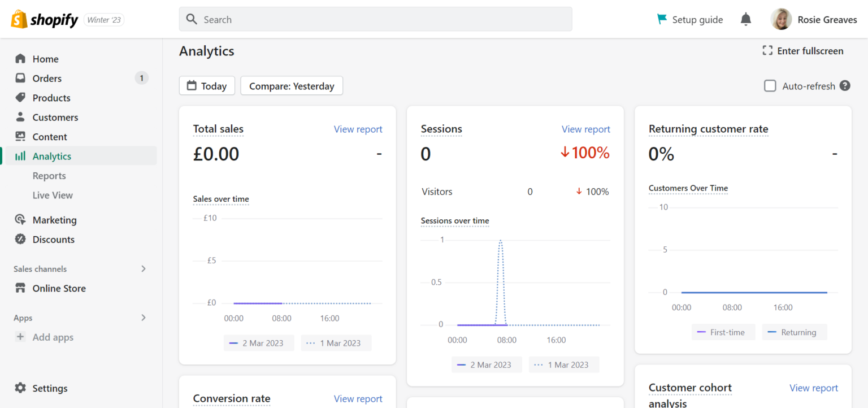
Task: Click inside the Search field
Action: pyautogui.click(x=375, y=19)
